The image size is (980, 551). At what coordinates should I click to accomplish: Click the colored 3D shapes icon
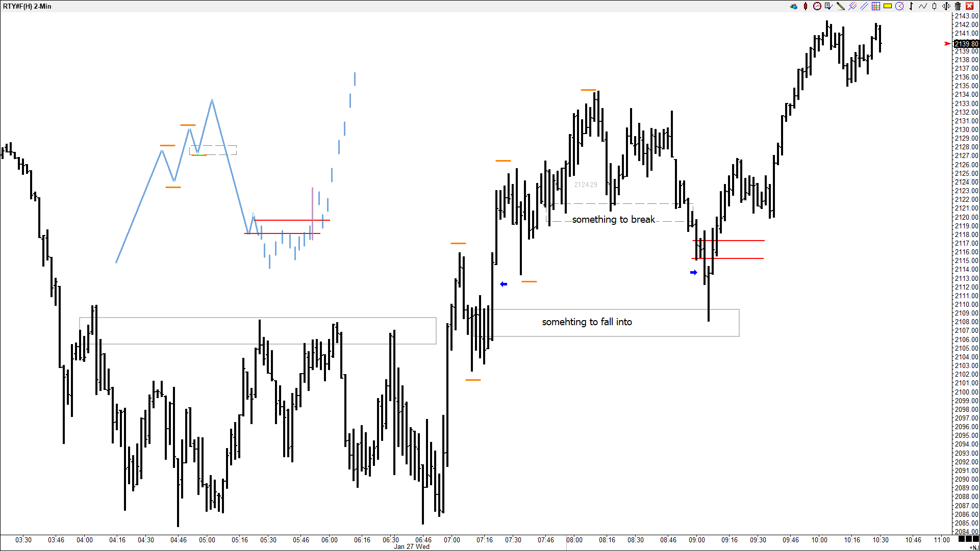[x=793, y=6]
